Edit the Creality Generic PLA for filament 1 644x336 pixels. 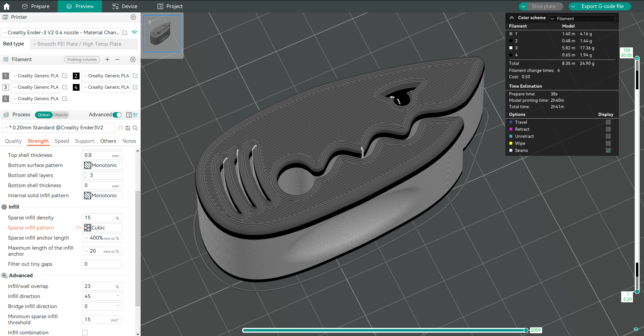65,76
